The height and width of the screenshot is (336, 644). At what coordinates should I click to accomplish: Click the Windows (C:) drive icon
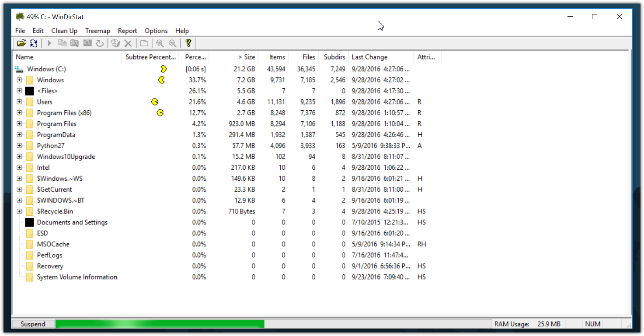click(x=19, y=69)
